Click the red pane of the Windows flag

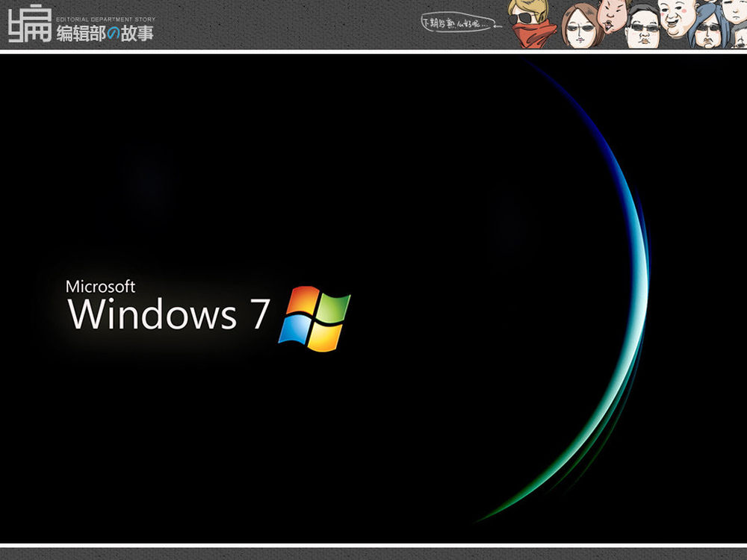[300, 302]
